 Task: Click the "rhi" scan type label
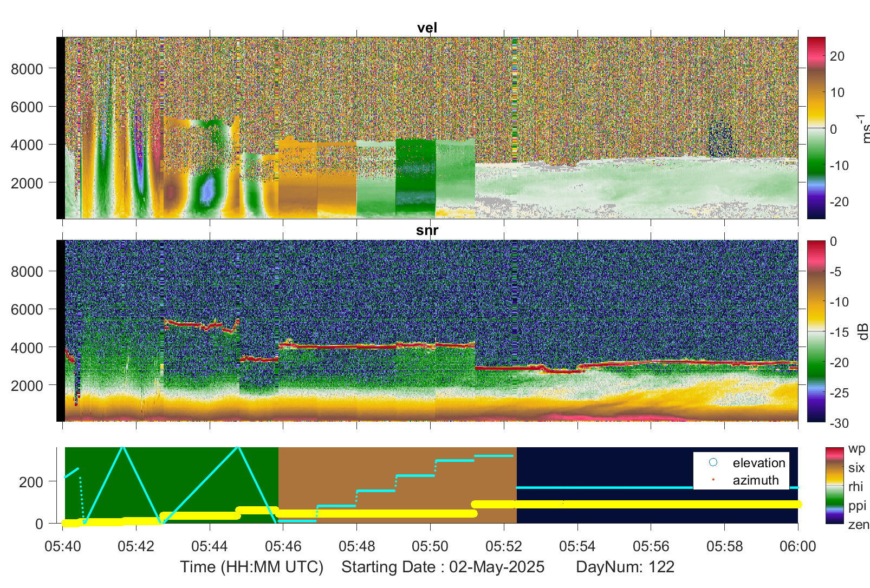(856, 487)
